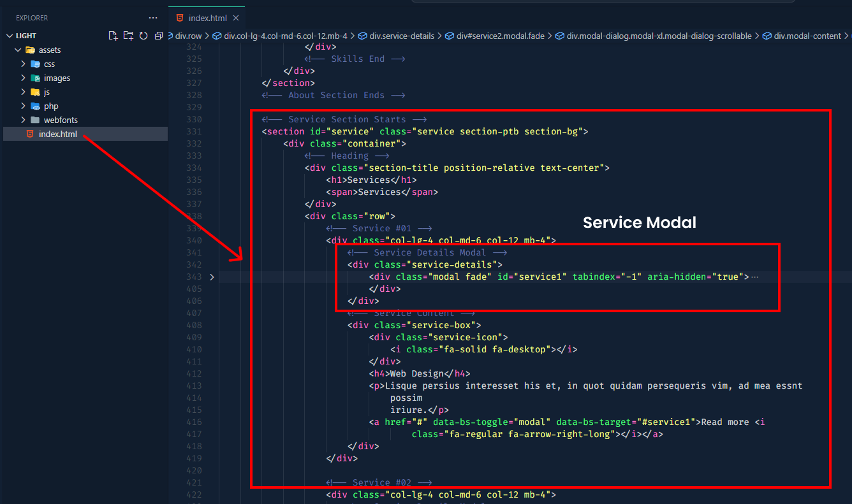The width and height of the screenshot is (852, 504).
Task: Click the open assets folder icon
Action: pos(30,50)
